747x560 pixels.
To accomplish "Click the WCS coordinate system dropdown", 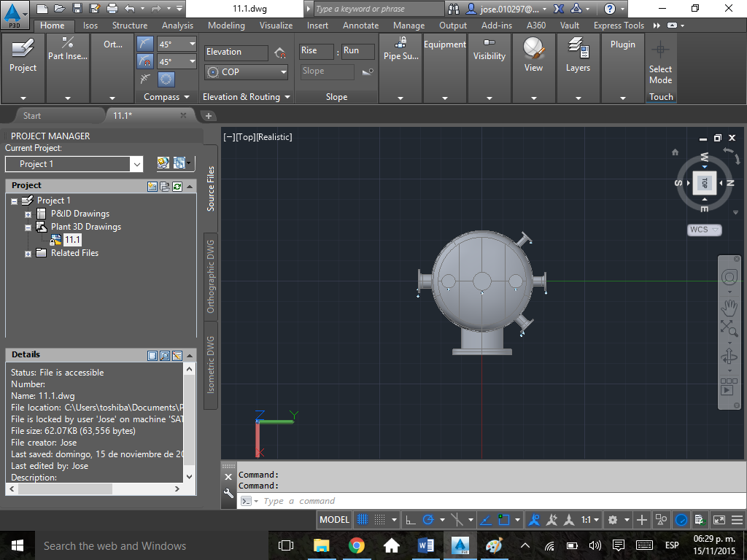I will [704, 230].
